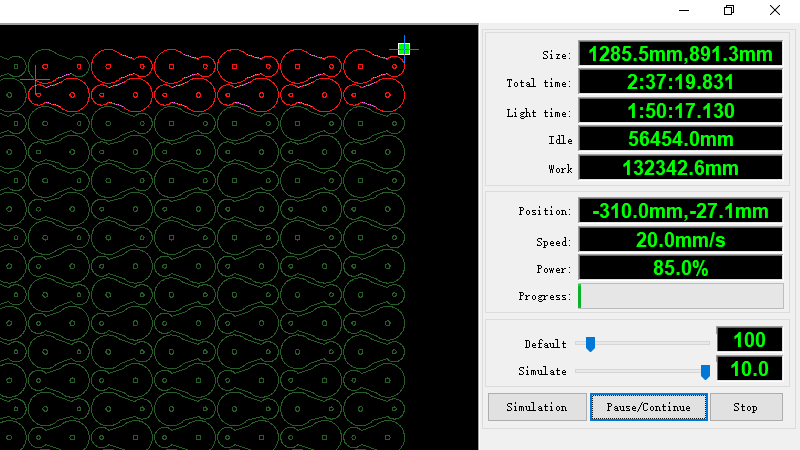Click the green laser head marker on canvas
Image resolution: width=800 pixels, height=450 pixels.
(404, 48)
